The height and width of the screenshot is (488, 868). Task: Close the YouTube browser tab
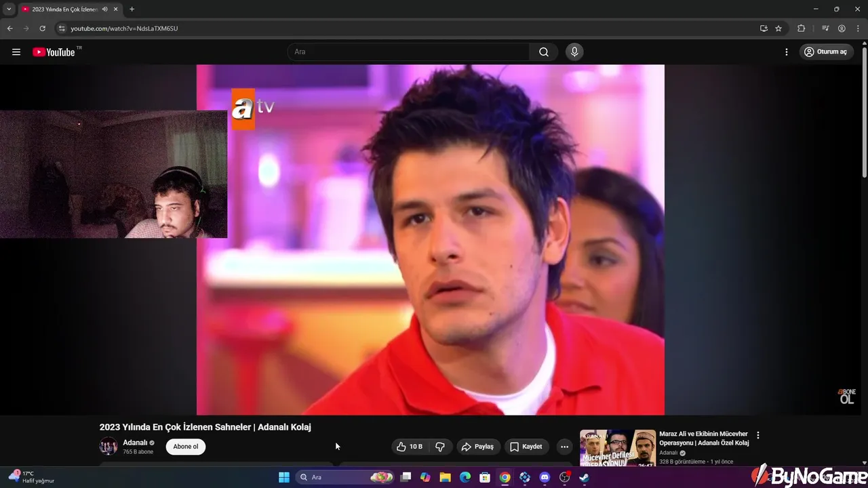116,9
